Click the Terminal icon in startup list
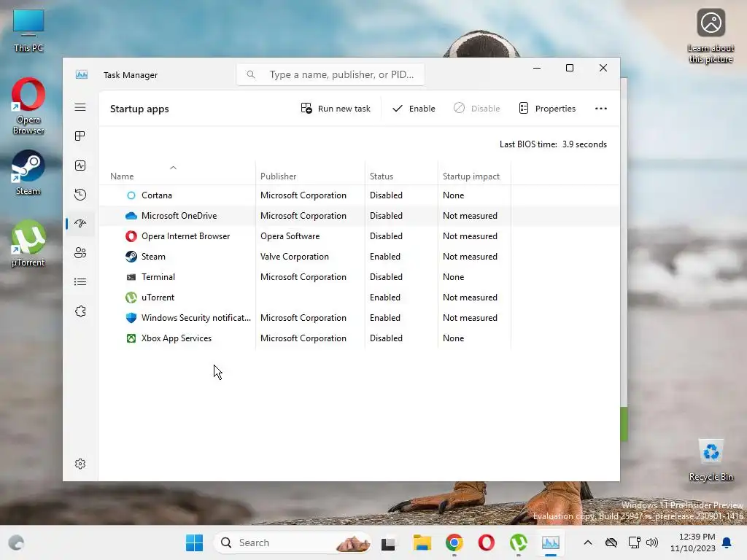Screen dimensions: 747x560 pos(131,277)
